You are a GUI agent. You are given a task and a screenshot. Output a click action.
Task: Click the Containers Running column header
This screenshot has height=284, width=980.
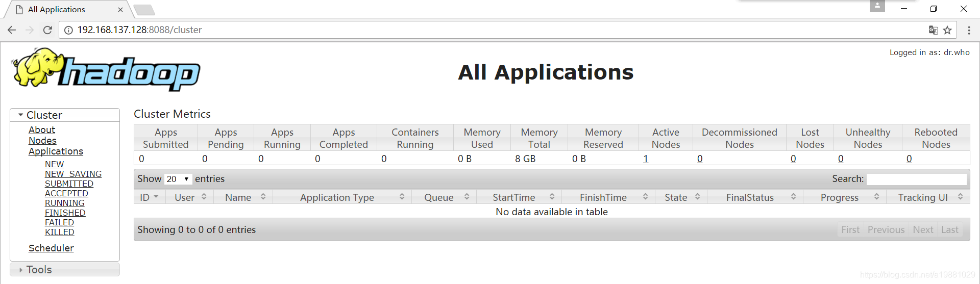pyautogui.click(x=415, y=138)
